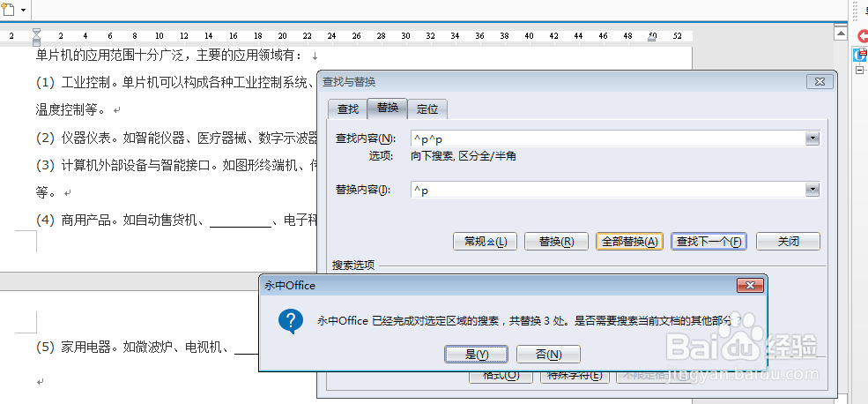Click the 查找下一个(F) button
868x404 pixels.
[708, 242]
